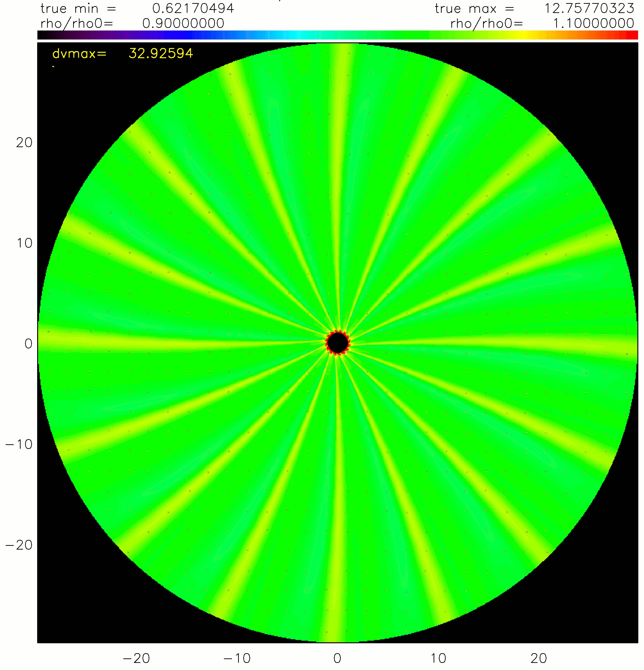Click the yellow dvmax= label
The height and width of the screenshot is (670, 644).
[x=79, y=53]
